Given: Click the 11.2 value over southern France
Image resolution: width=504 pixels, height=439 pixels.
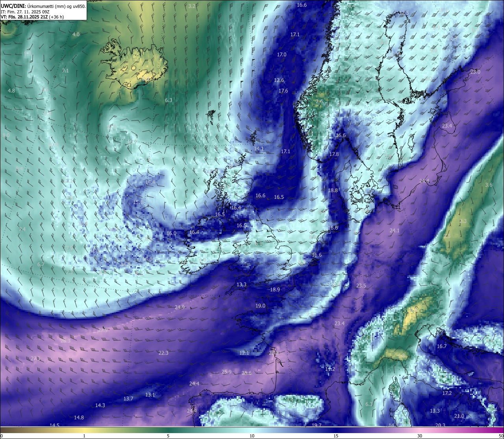Looking at the screenshot, I should 330,369.
